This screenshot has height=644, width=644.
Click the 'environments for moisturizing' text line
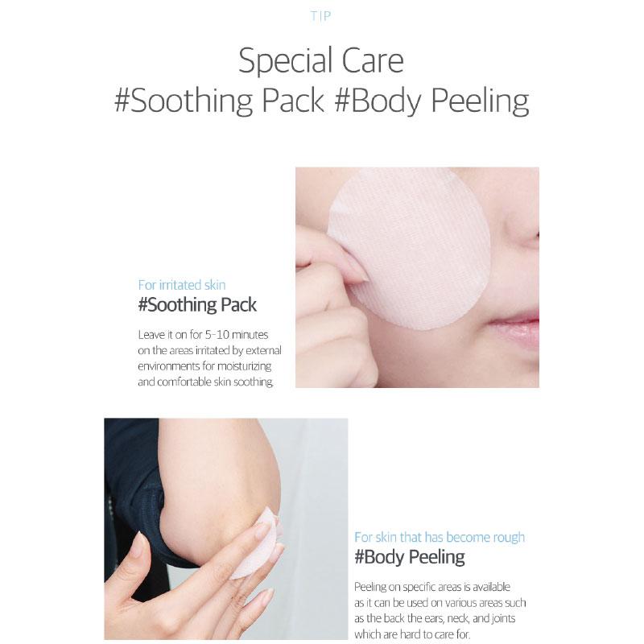[x=204, y=366]
